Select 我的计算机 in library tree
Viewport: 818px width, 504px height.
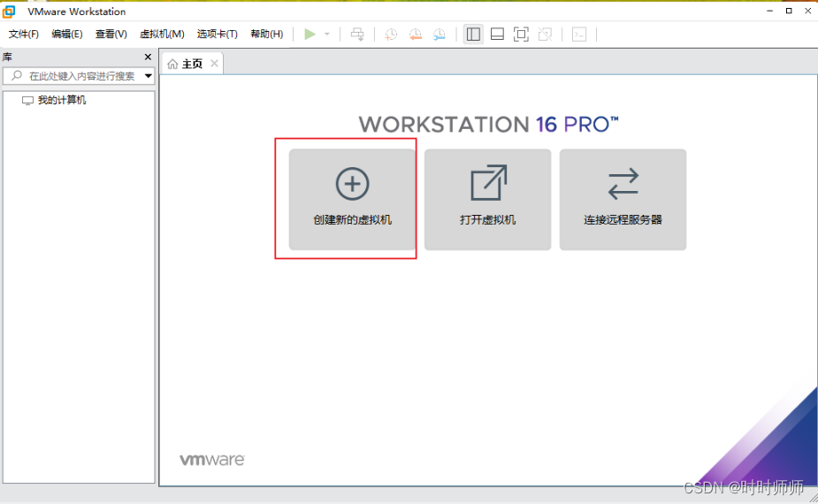tap(54, 100)
